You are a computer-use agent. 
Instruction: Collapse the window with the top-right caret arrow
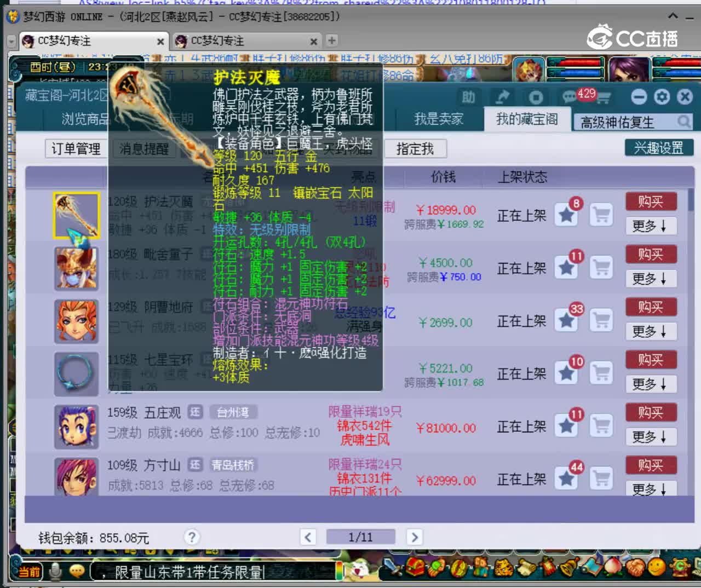coord(673,15)
